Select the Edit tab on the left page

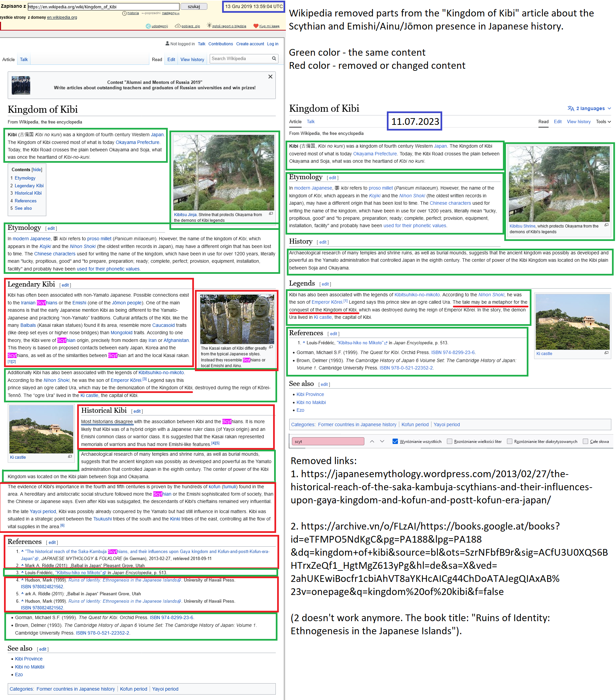click(x=171, y=59)
